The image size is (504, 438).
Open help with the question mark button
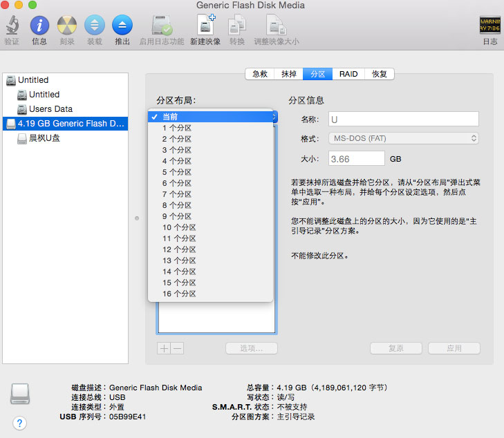[20, 423]
